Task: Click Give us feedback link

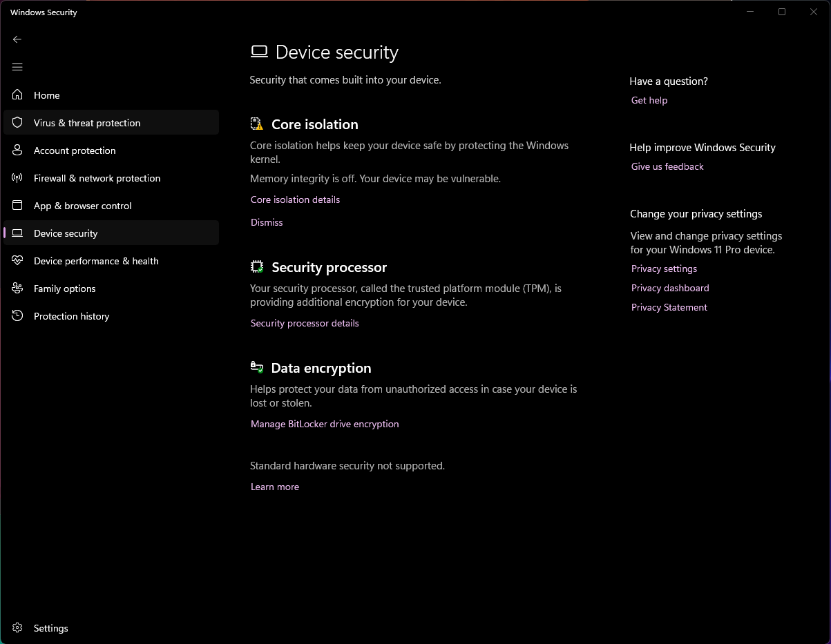Action: (667, 166)
